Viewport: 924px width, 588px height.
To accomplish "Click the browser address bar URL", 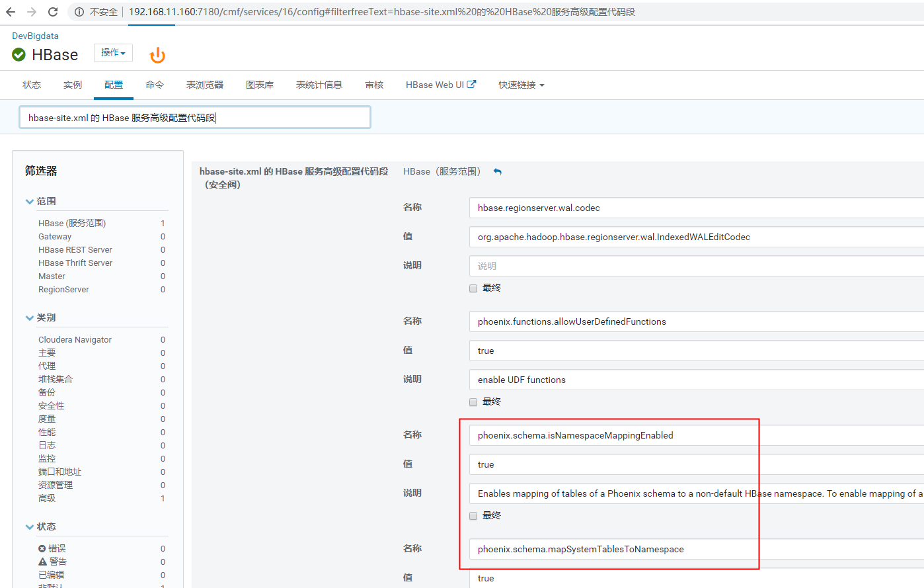I will [x=382, y=12].
